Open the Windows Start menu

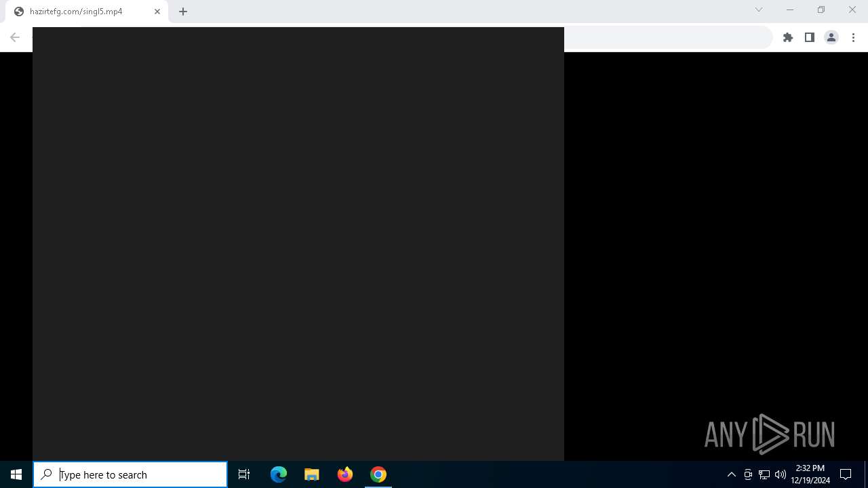tap(16, 474)
